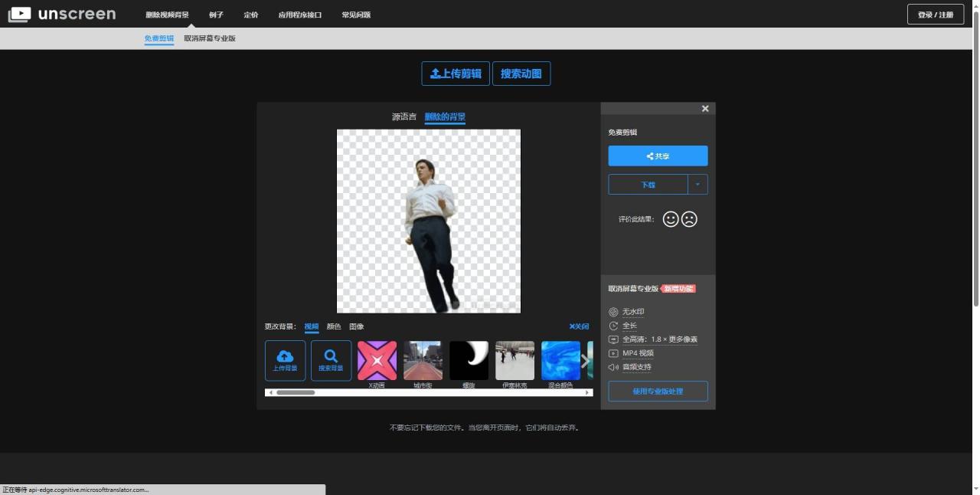Switch to the 源语言 preview tab
980x495 pixels.
coord(404,117)
